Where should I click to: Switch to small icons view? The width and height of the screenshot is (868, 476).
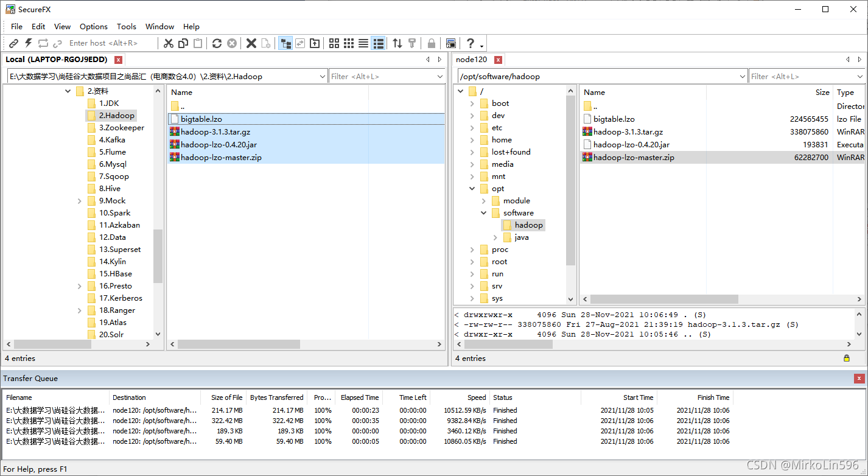pos(349,43)
